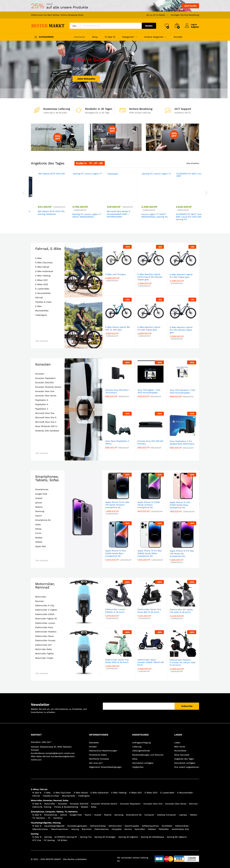Click the user account icon
This screenshot has width=230, height=868.
coord(187,26)
